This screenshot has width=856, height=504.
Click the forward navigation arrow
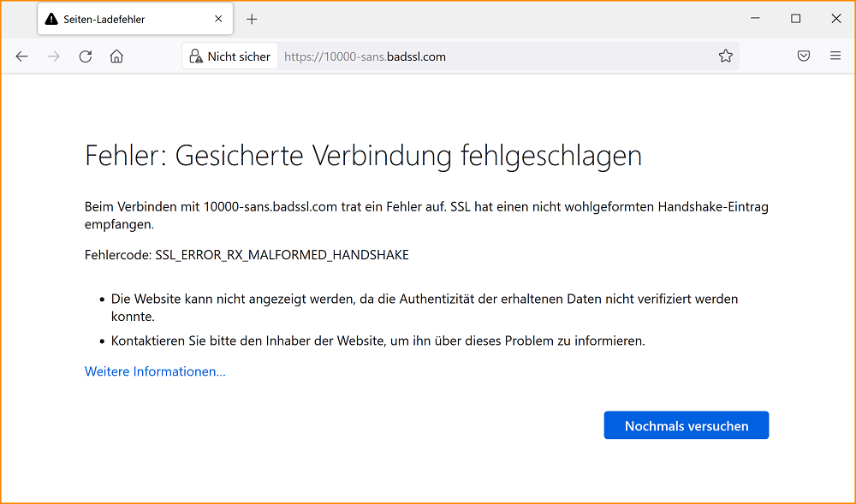point(53,56)
